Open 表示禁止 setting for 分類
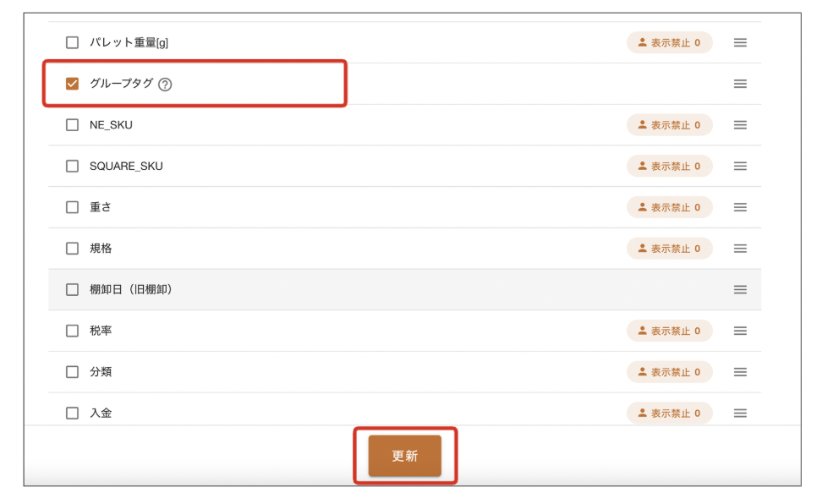Image resolution: width=817 pixels, height=504 pixels. click(669, 372)
